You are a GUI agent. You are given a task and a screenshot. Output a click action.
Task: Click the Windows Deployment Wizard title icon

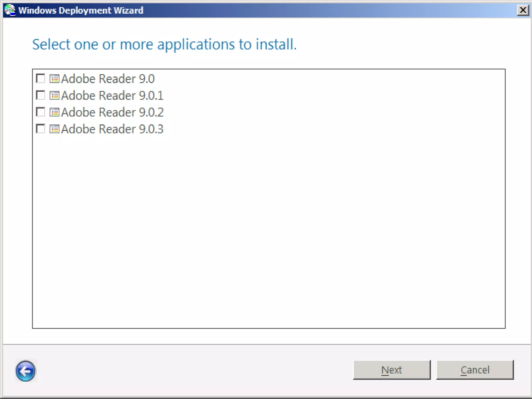pyautogui.click(x=10, y=10)
